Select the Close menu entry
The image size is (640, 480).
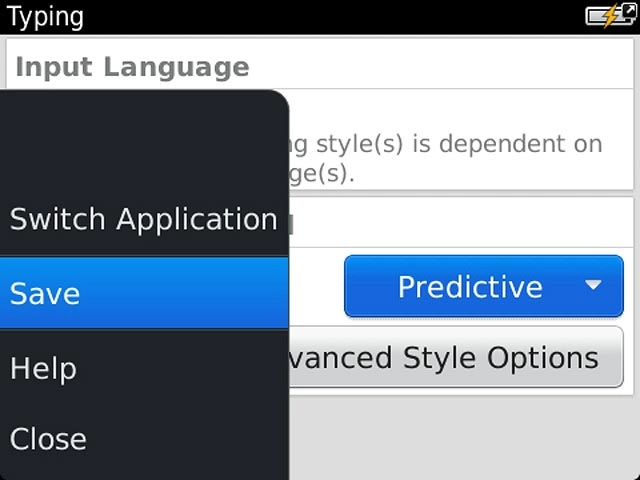(48, 438)
